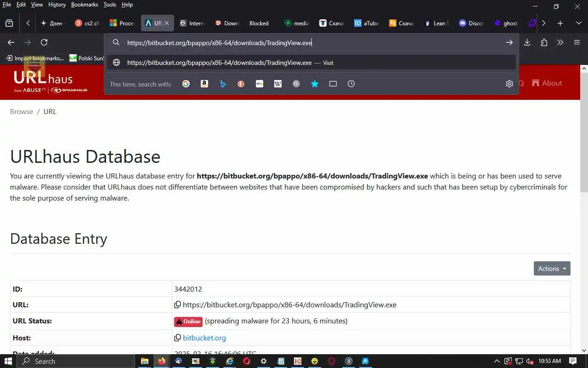The height and width of the screenshot is (368, 588).
Task: Switch to the ghost tab
Action: coord(507,23)
